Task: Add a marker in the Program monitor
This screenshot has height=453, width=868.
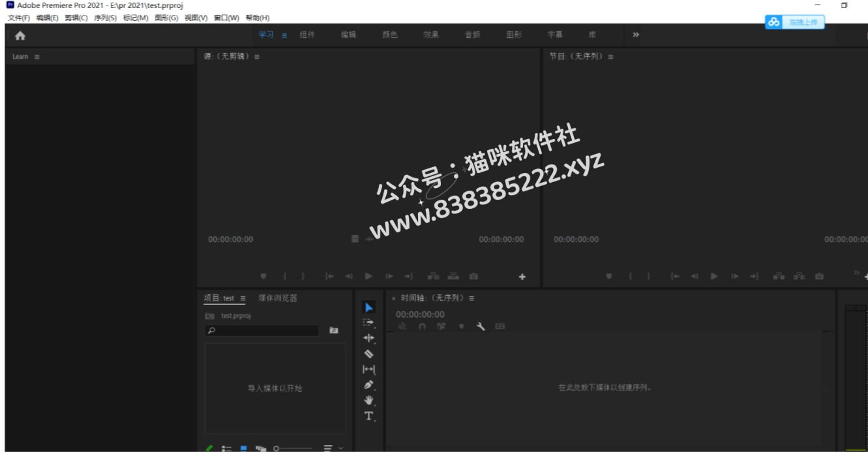Action: [x=609, y=276]
